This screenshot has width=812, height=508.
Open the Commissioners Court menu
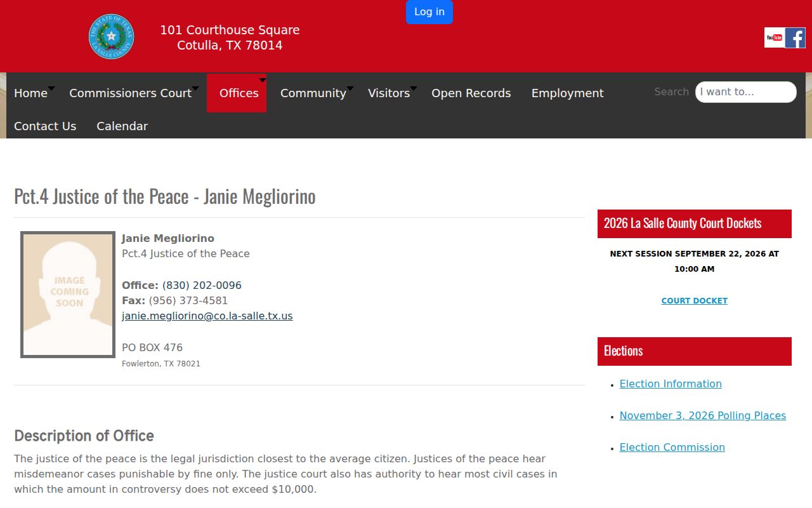(130, 93)
